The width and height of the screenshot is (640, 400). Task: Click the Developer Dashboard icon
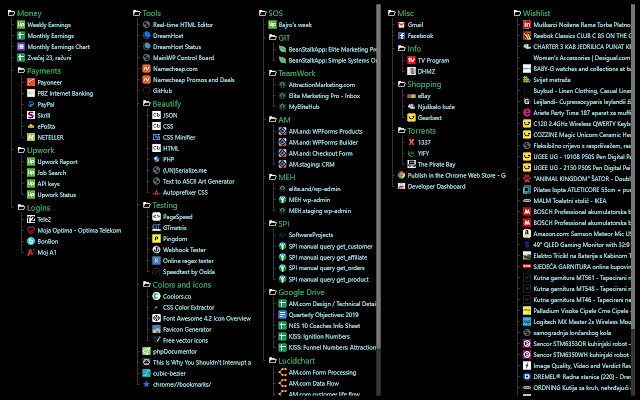click(x=401, y=187)
